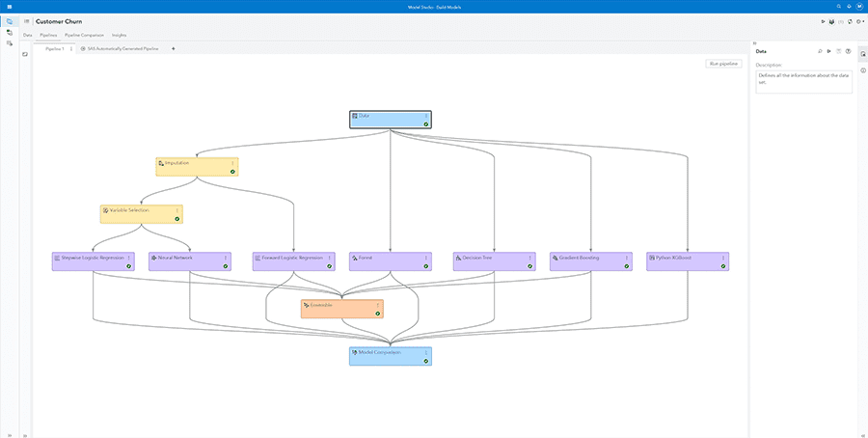Collapse the right properties panel
The image size is (868, 438).
click(754, 43)
